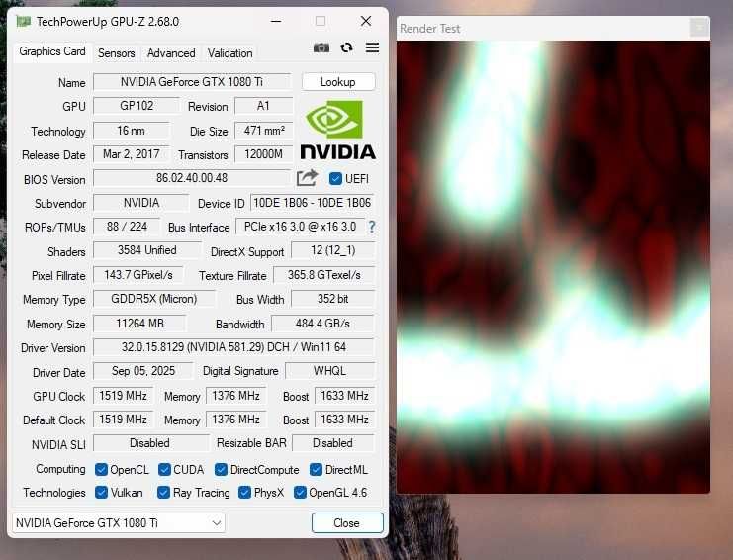Click the Release Date value Mar 2, 2017
The image size is (733, 560).
[132, 154]
